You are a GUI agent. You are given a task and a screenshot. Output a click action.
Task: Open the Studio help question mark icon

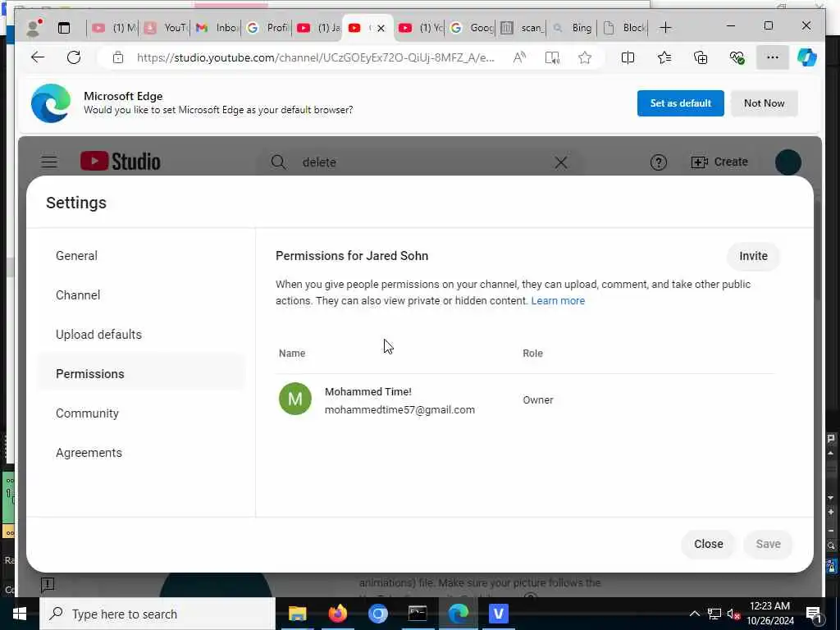click(x=659, y=162)
